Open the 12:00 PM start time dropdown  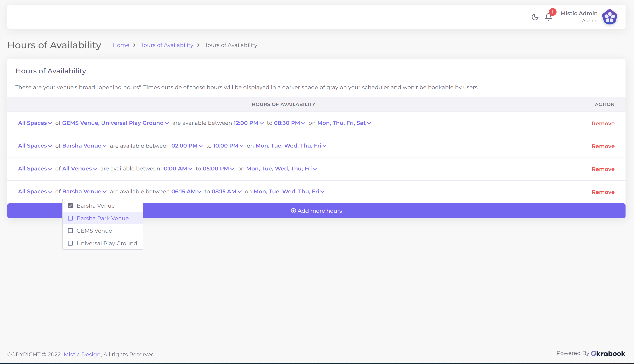click(x=249, y=123)
